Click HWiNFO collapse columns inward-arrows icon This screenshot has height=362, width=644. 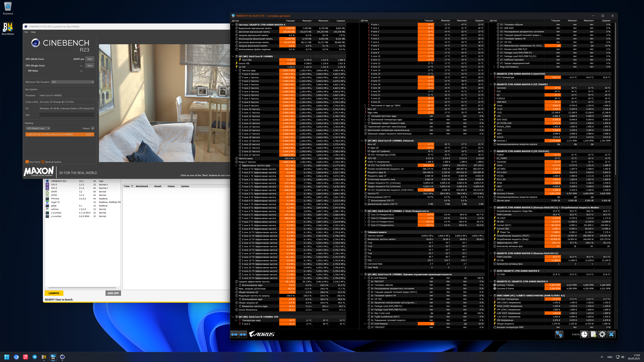click(x=243, y=334)
